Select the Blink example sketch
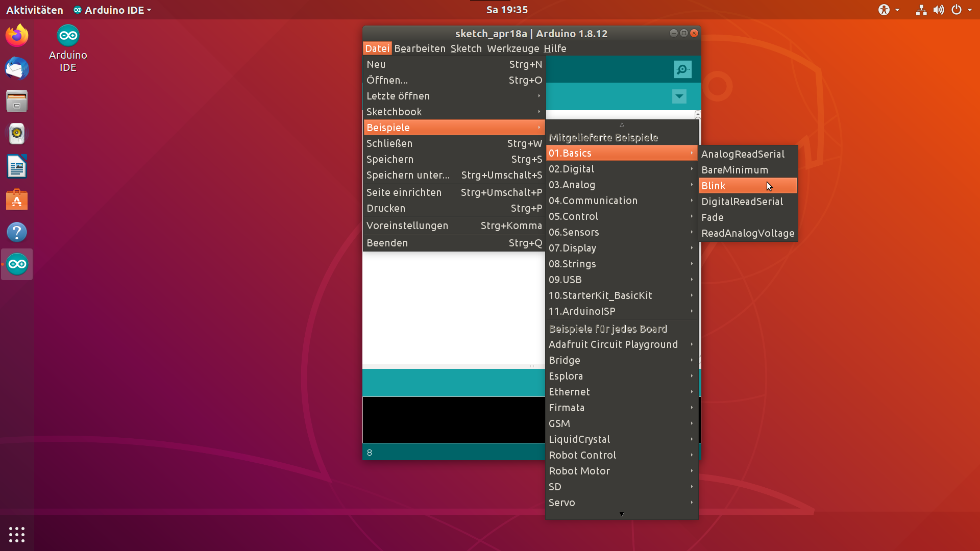 (748, 186)
